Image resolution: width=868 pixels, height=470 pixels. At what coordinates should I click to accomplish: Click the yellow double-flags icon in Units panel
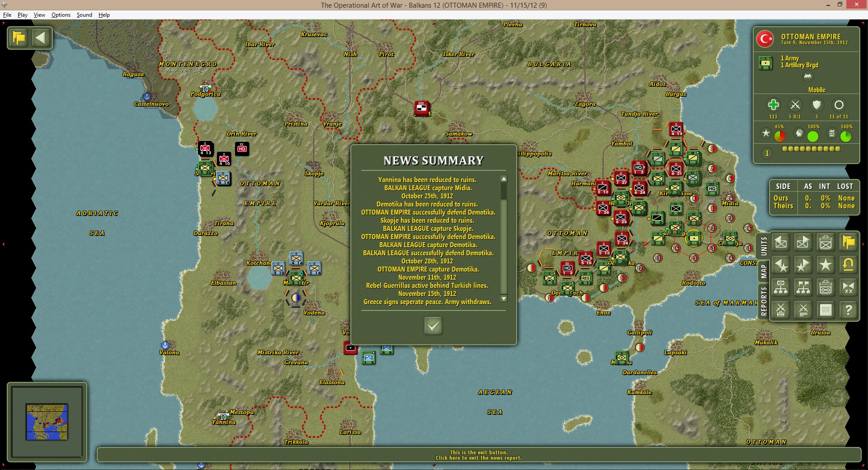tap(848, 243)
